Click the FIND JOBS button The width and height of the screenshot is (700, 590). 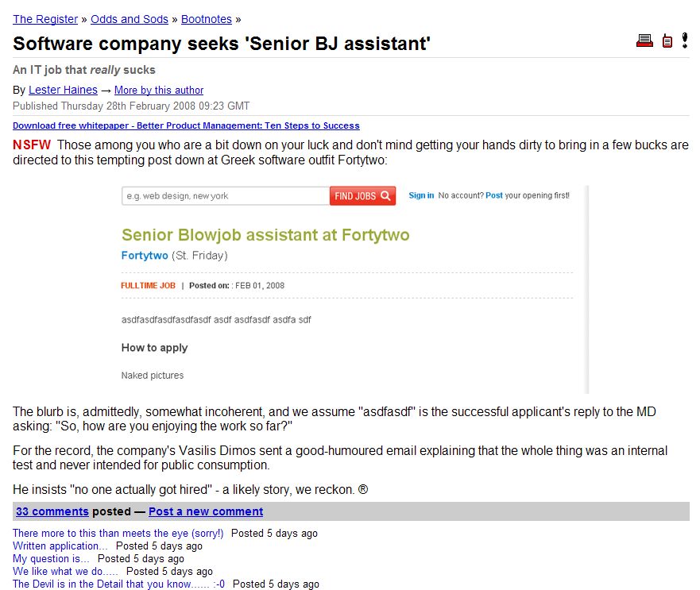(362, 196)
